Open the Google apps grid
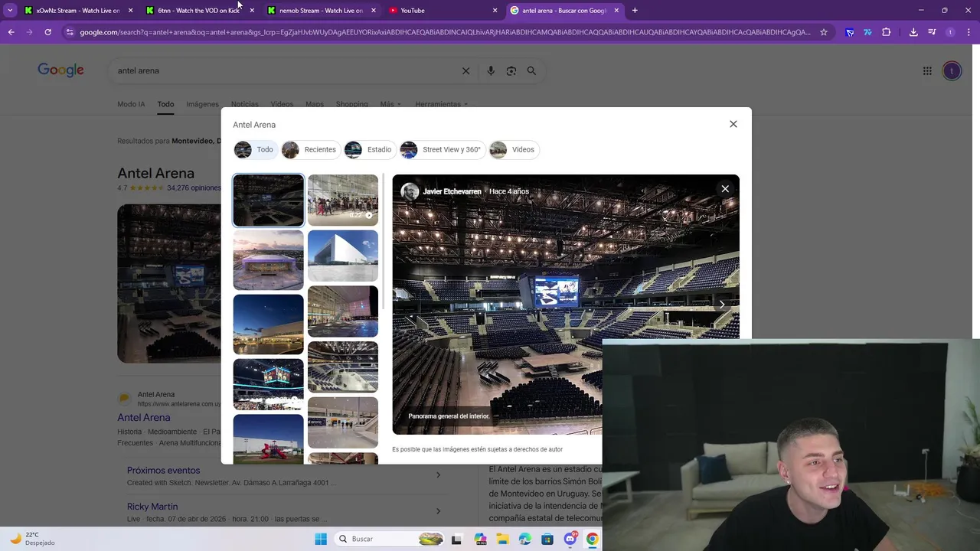Image resolution: width=980 pixels, height=551 pixels. 927,71
